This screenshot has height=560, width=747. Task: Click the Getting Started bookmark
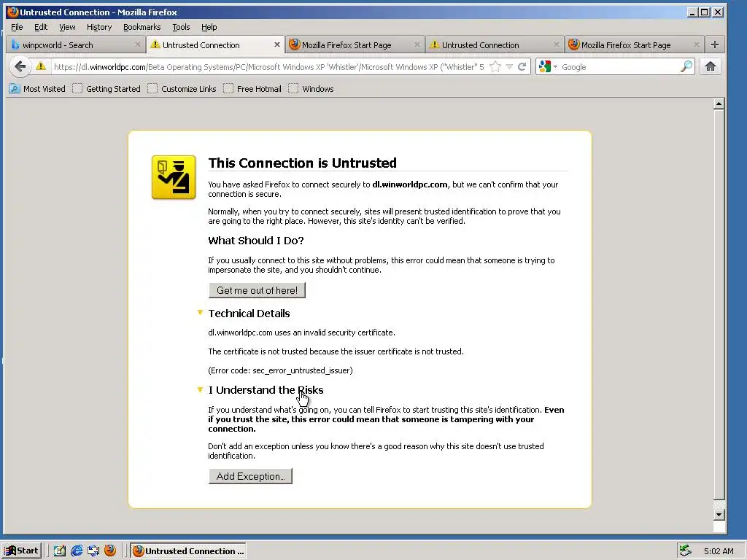(107, 88)
